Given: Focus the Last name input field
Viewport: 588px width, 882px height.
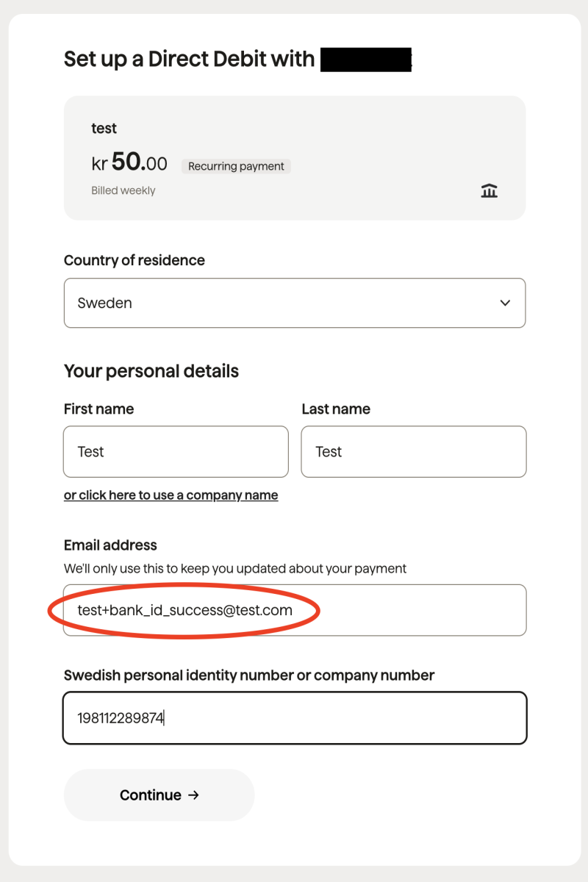Looking at the screenshot, I should pyautogui.click(x=413, y=451).
